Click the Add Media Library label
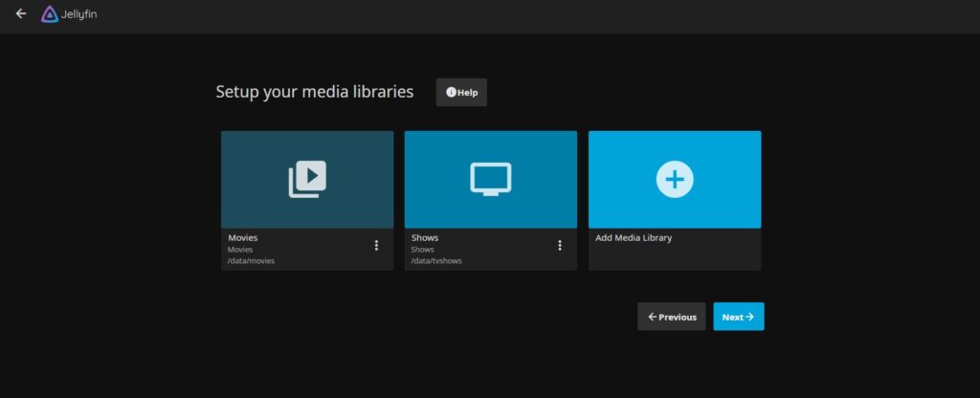The width and height of the screenshot is (980, 398). coord(634,238)
